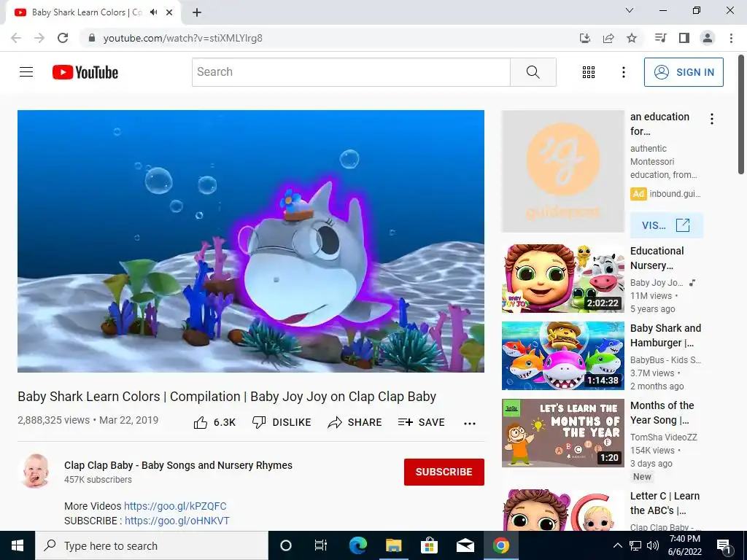Click the BabyBus - Kids S... channel name
Screen dimensions: 747x560
click(x=665, y=360)
